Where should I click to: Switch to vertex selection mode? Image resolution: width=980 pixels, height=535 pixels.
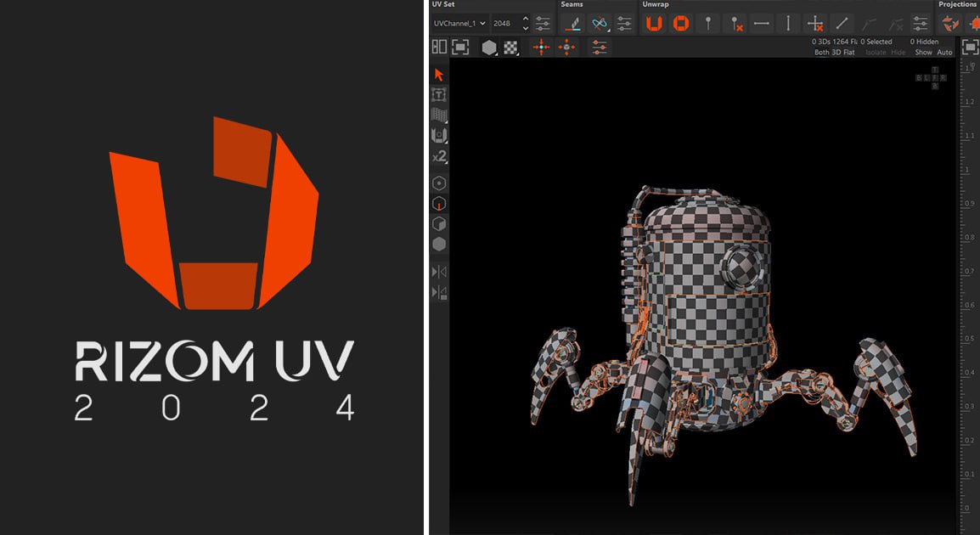point(439,183)
